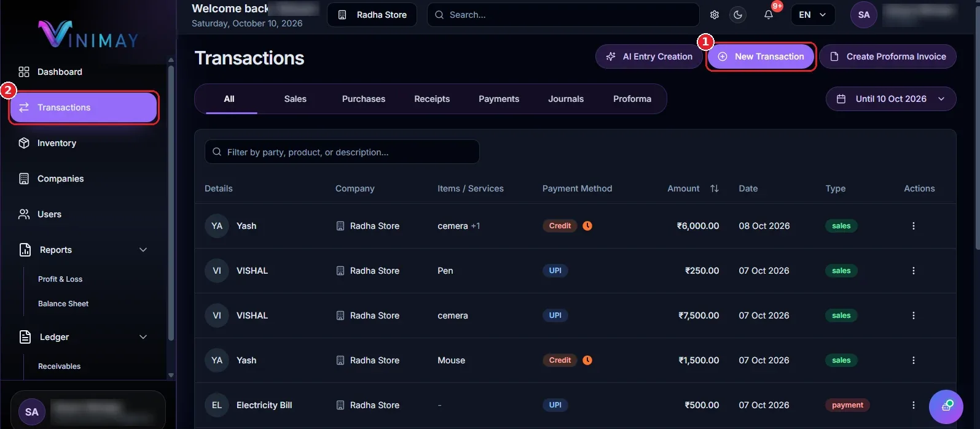980x429 pixels.
Task: Open the Profit & Loss report
Action: click(60, 279)
